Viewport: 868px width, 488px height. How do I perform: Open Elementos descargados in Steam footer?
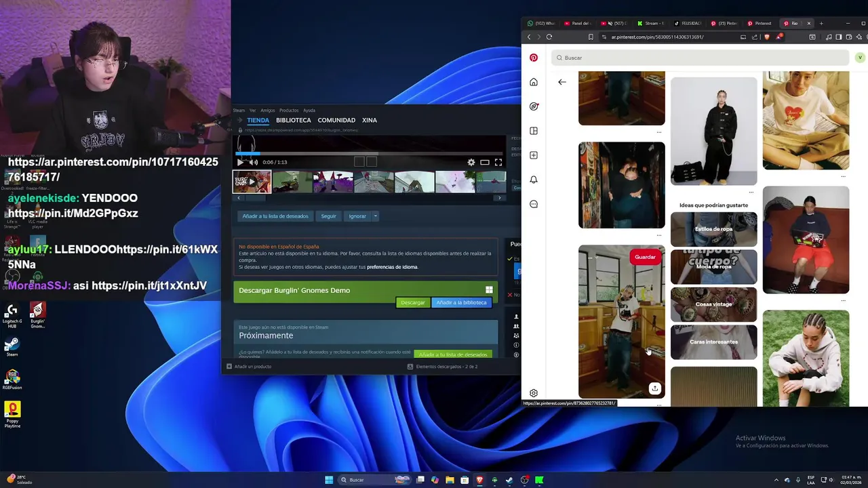point(443,367)
